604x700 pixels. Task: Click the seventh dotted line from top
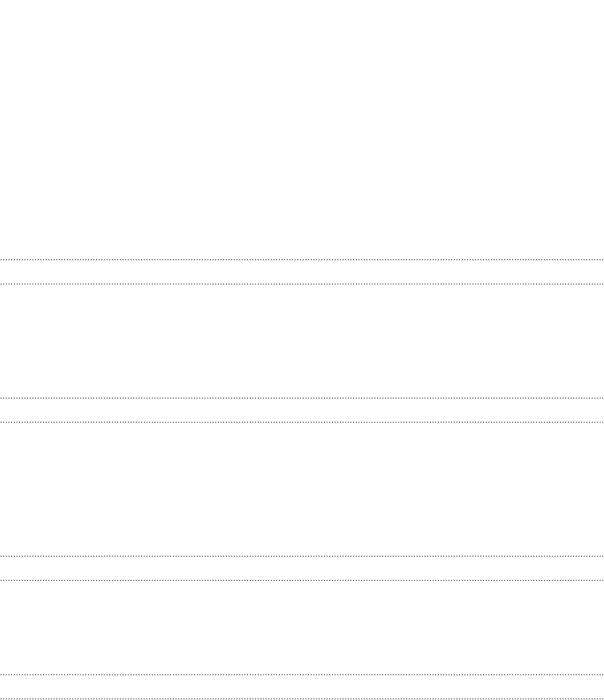click(x=302, y=675)
